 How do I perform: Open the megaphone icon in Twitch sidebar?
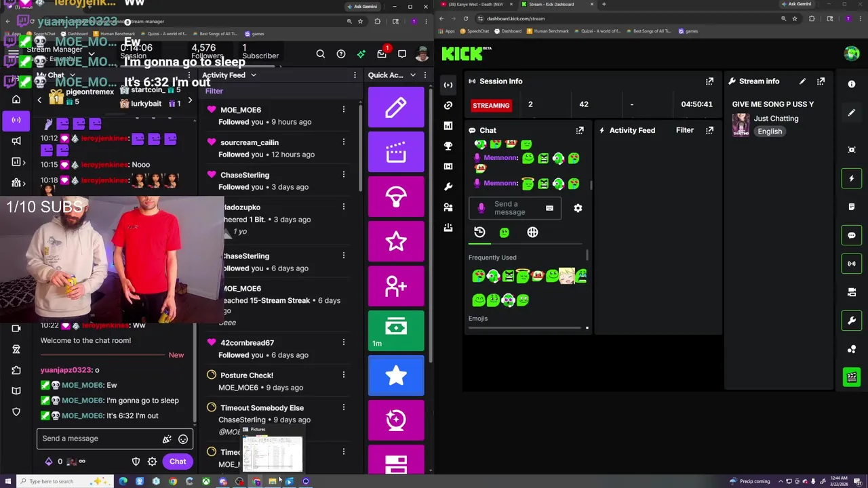point(16,141)
